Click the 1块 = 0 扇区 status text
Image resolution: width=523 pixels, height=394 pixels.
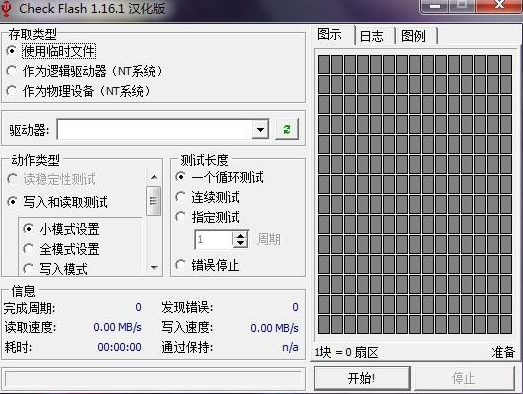(x=346, y=352)
